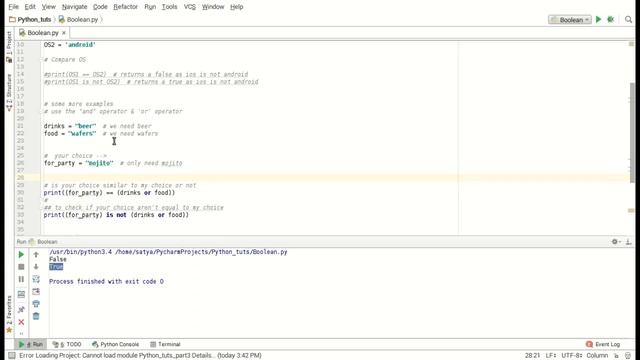Click cursor position 28:21 in status bar
Image resolution: width=640 pixels, height=360 pixels.
pos(532,356)
